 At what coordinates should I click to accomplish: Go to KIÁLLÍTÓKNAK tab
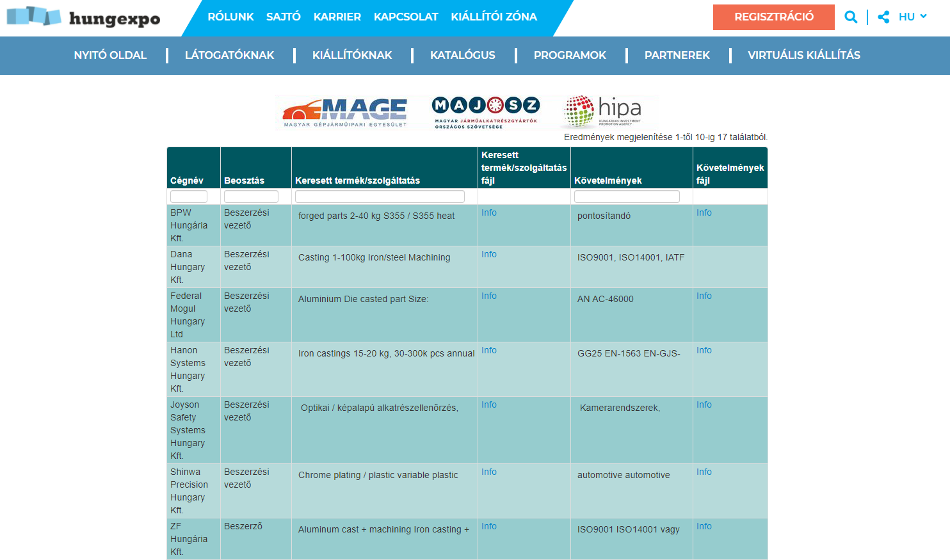(x=352, y=55)
